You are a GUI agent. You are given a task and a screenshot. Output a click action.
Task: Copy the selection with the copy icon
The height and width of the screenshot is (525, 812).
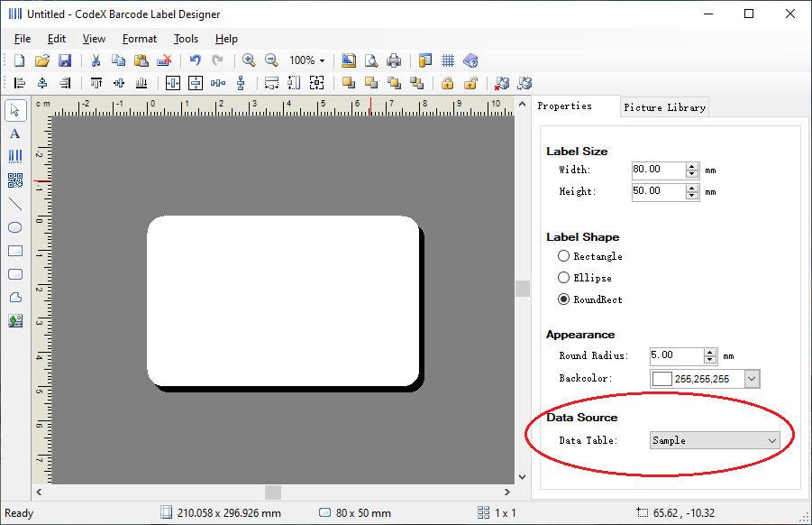tap(119, 60)
